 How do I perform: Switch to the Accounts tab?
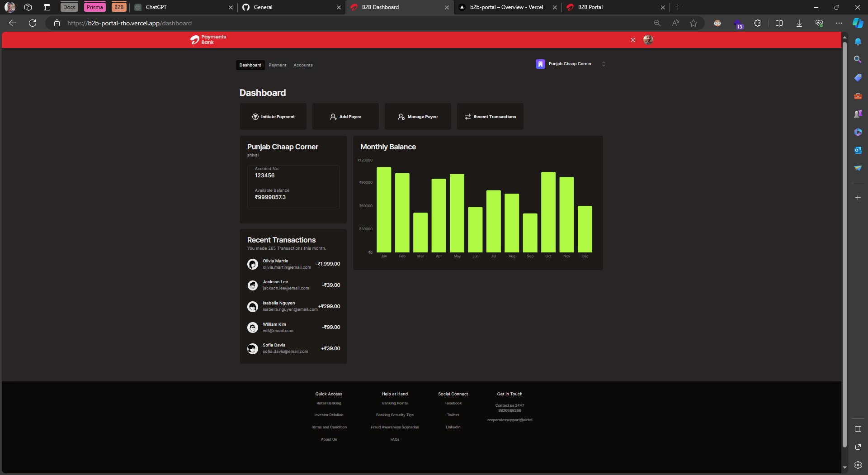(303, 65)
